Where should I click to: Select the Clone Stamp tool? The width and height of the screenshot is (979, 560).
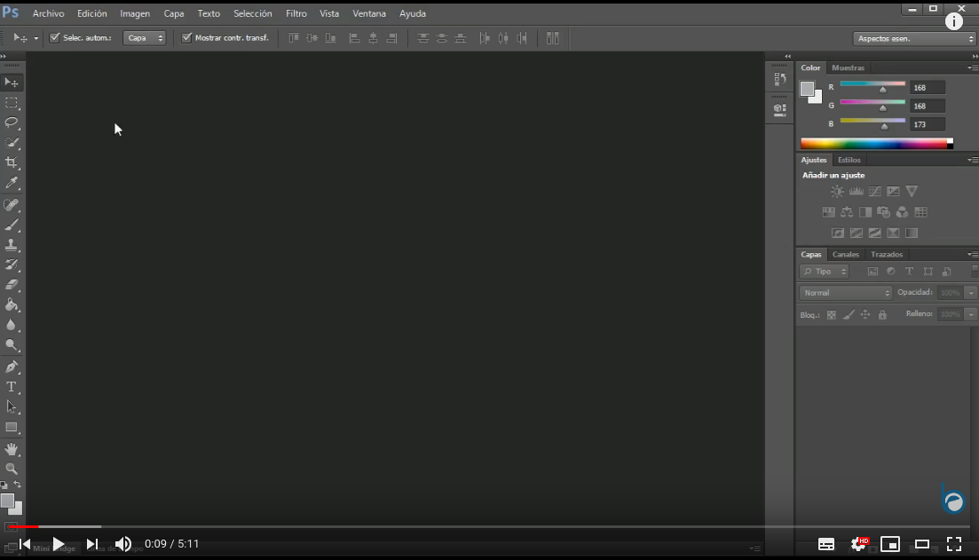tap(12, 245)
